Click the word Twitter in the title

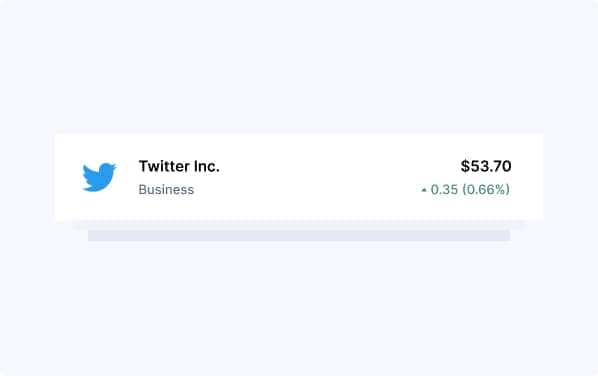coord(164,166)
